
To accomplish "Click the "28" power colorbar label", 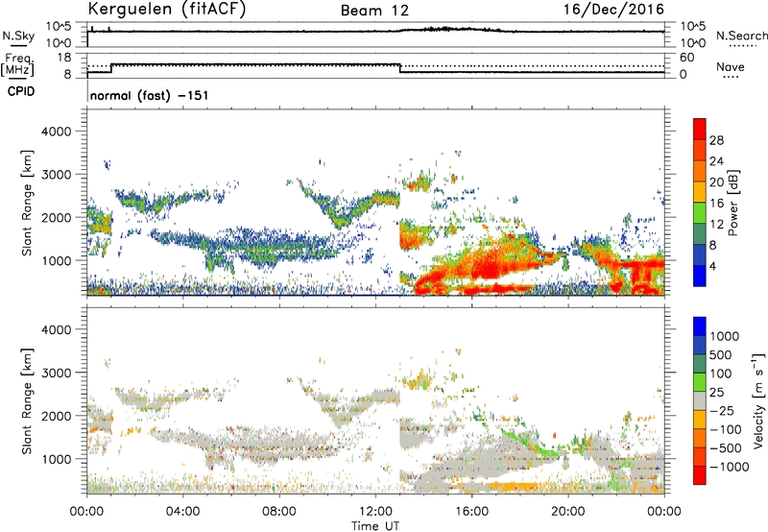I will [716, 140].
